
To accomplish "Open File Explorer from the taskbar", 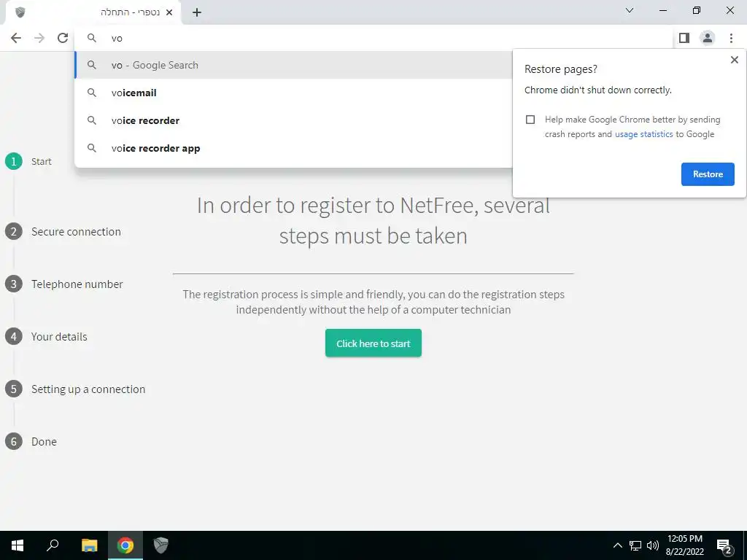I will tap(90, 545).
